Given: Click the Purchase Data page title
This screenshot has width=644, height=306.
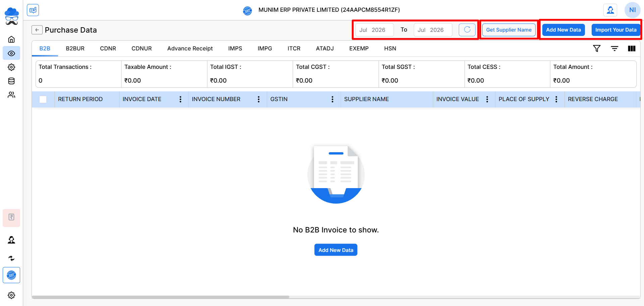Looking at the screenshot, I should pyautogui.click(x=71, y=30).
